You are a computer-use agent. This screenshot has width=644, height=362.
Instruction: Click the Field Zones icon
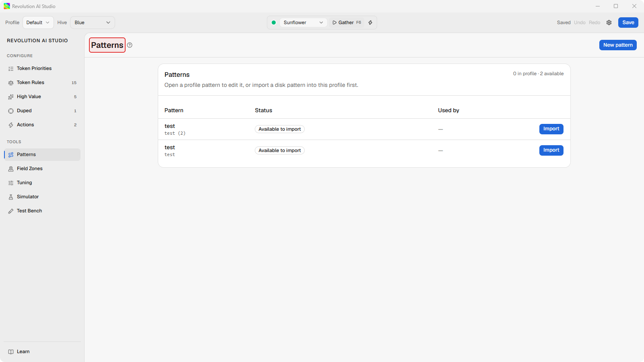click(11, 169)
